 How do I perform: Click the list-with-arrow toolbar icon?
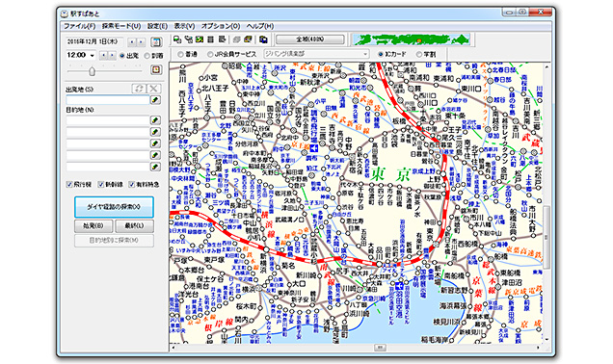222,39
